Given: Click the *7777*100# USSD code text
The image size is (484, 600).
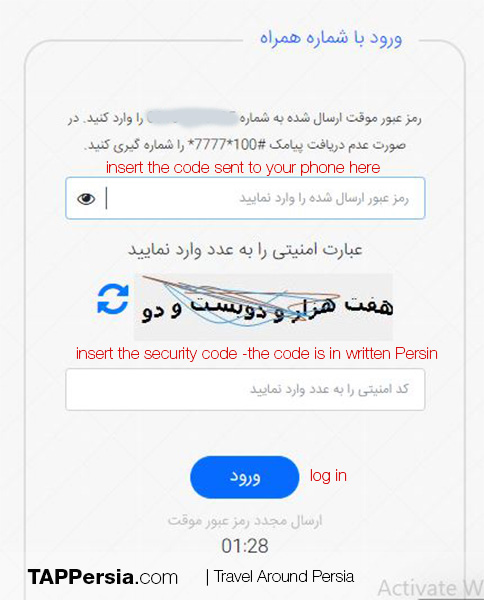Looking at the screenshot, I should pos(226,145).
